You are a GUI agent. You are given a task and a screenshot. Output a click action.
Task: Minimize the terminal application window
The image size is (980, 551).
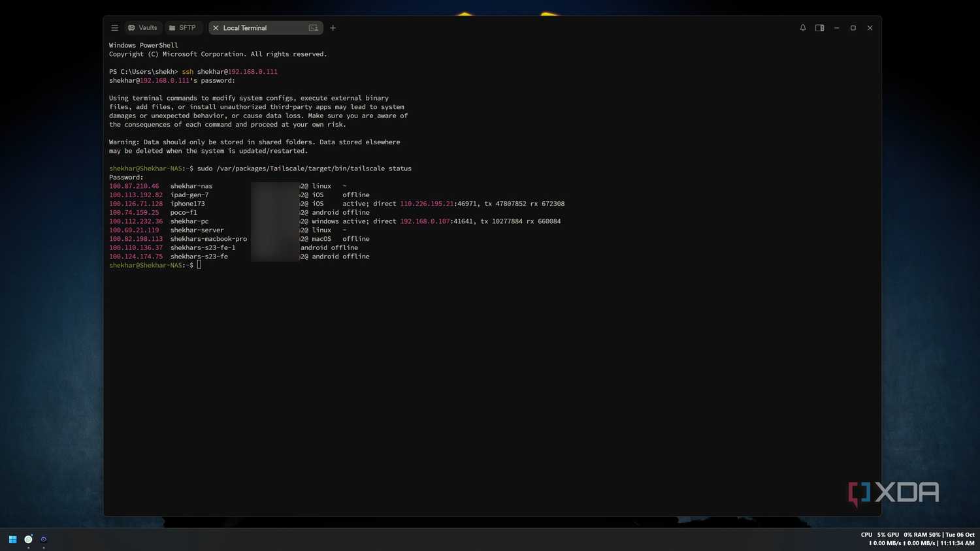pyautogui.click(x=837, y=28)
